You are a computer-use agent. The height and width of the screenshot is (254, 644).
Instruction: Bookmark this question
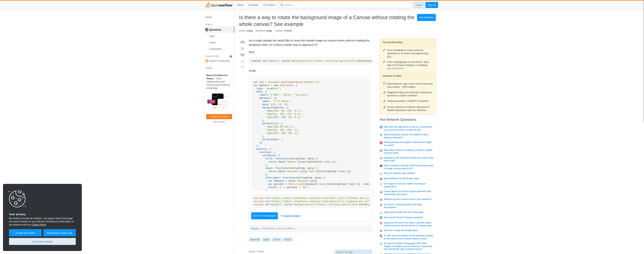tap(242, 61)
